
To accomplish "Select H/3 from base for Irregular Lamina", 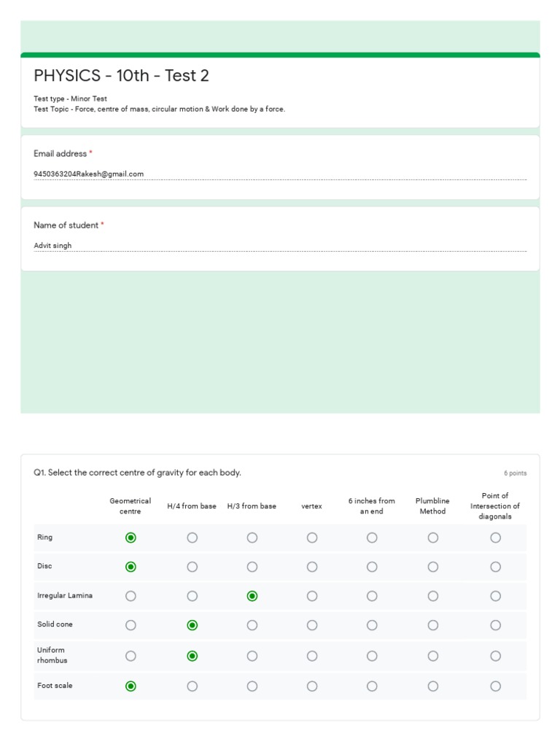I will [252, 596].
